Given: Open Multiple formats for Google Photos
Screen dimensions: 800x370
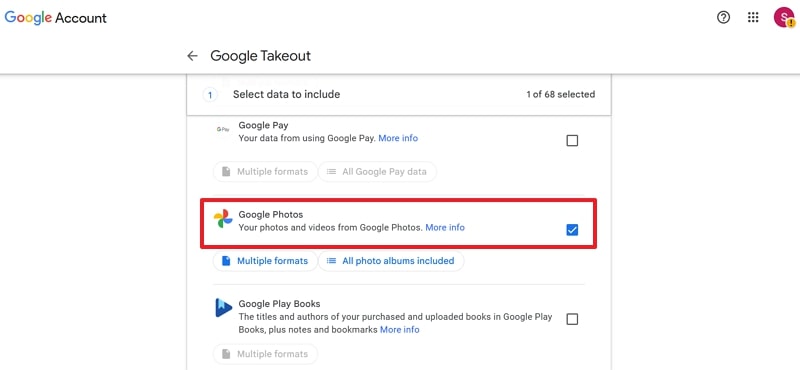Looking at the screenshot, I should 265,261.
